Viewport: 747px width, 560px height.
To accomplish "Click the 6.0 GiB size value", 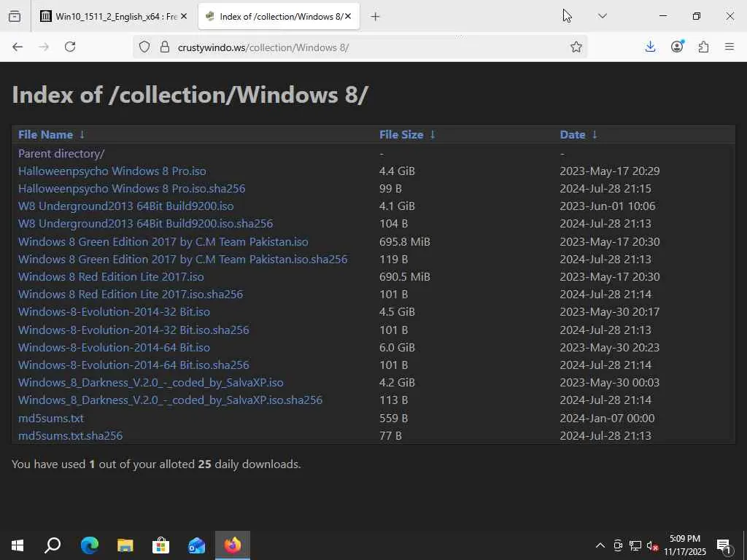I will point(397,348).
